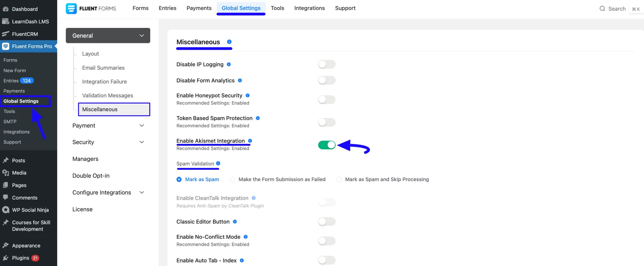This screenshot has height=266, width=644.
Task: Open the Support tab in top navigation
Action: [x=345, y=8]
